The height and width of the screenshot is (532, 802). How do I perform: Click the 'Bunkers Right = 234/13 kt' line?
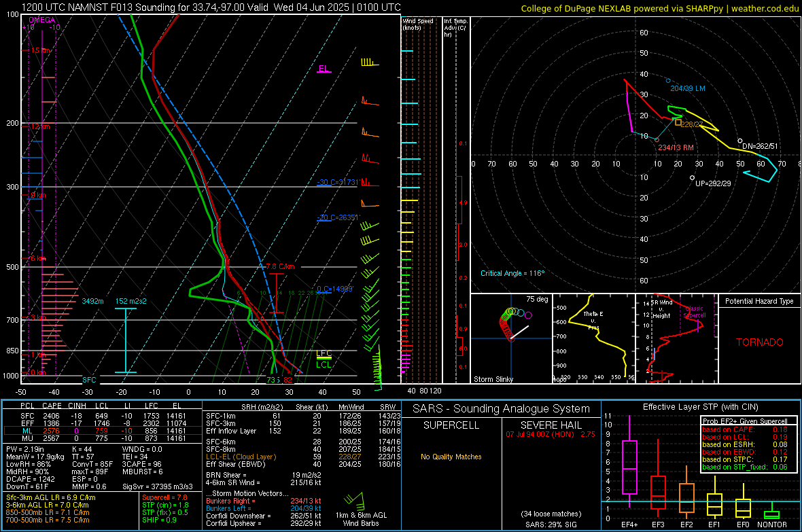(264, 501)
